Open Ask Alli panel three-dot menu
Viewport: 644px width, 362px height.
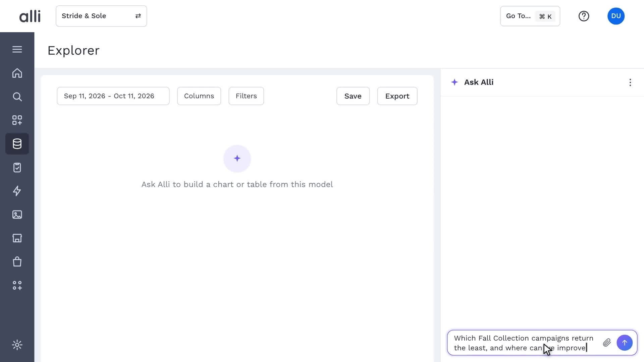tap(630, 82)
